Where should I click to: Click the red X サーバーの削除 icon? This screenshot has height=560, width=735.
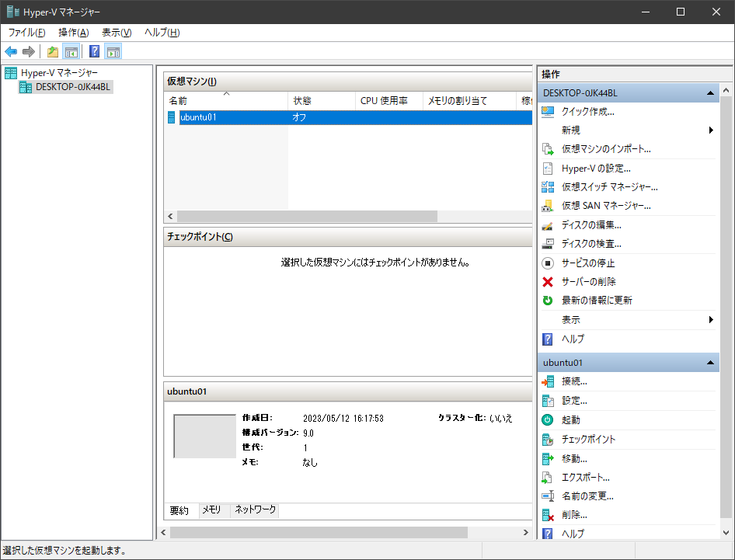(548, 282)
